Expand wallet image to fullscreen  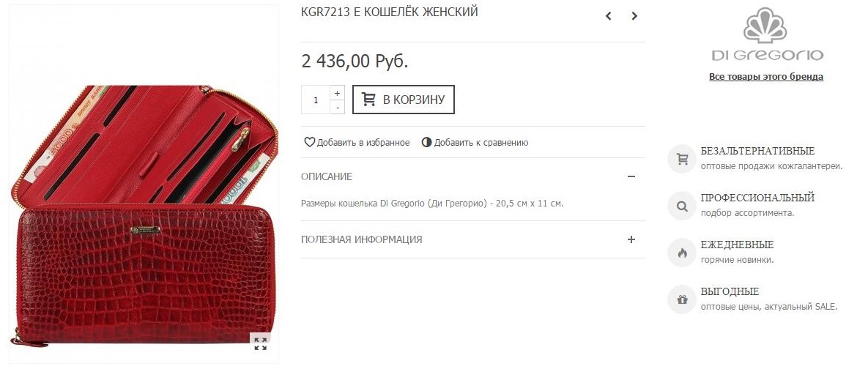tap(260, 343)
